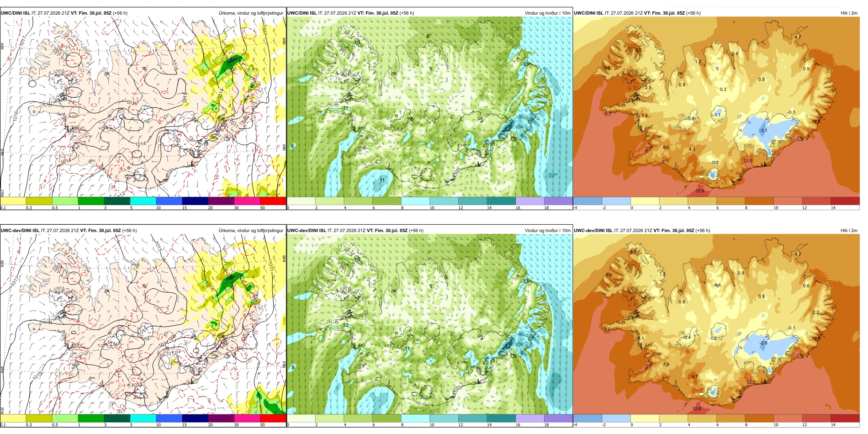
Task: Click red 50 swatch in UWC/DINI precipitation legend
Action: click(273, 201)
